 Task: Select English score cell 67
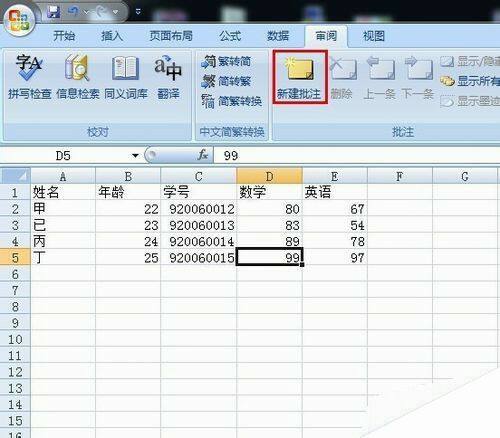[335, 209]
